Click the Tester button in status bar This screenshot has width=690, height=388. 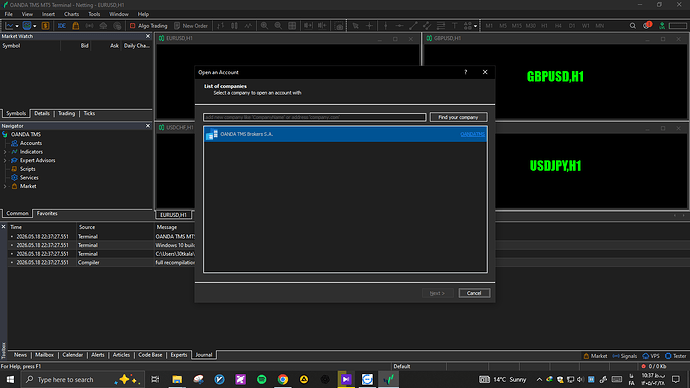click(675, 356)
